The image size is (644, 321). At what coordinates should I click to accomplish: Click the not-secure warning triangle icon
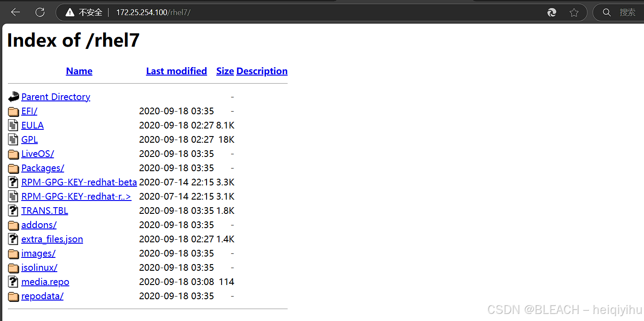point(70,12)
